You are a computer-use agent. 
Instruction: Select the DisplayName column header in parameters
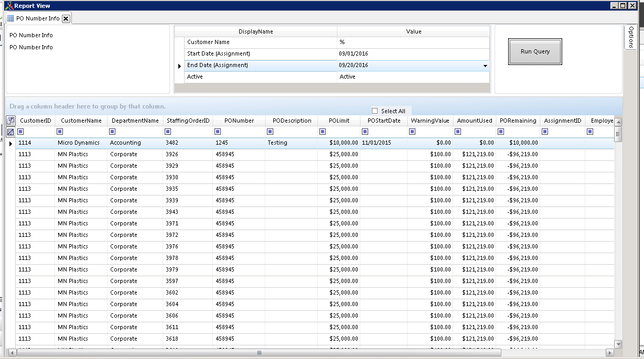(x=256, y=31)
